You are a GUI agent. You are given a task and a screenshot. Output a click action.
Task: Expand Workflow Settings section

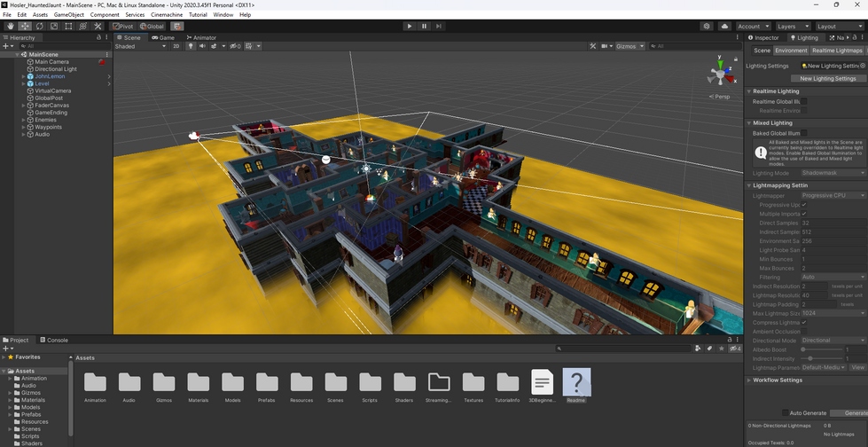click(749, 380)
